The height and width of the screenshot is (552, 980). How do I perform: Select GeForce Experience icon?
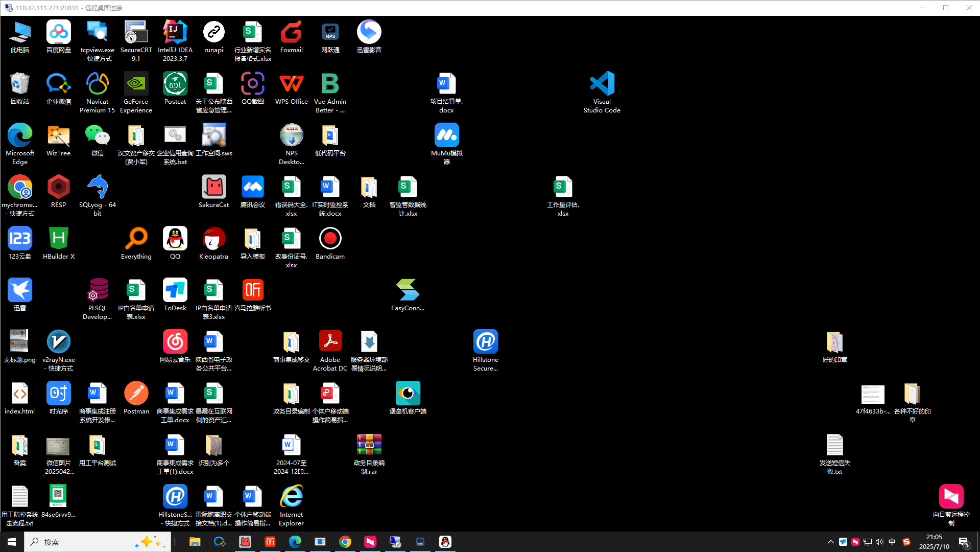(136, 93)
